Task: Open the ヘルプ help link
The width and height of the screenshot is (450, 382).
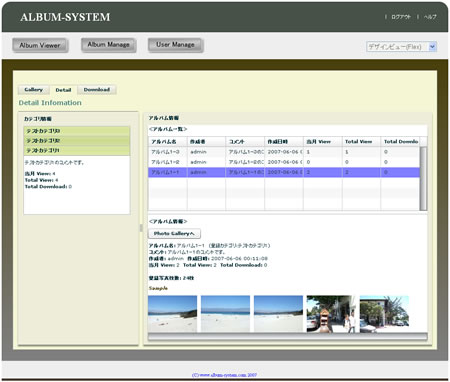Action: pos(430,17)
